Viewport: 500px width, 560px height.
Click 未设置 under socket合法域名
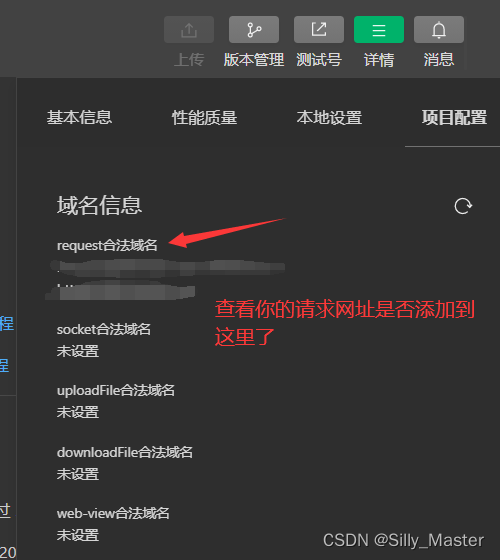click(x=78, y=351)
